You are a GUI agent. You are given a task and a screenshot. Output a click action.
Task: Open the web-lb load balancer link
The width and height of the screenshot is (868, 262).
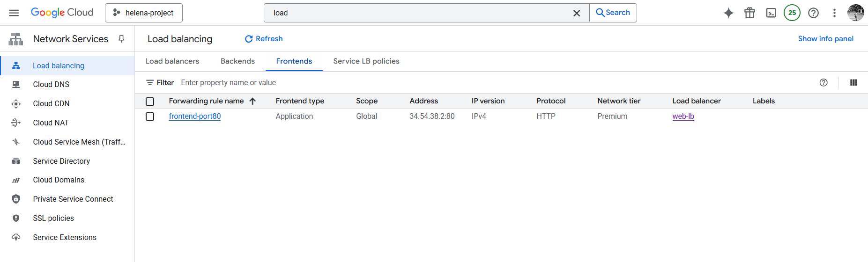click(683, 116)
